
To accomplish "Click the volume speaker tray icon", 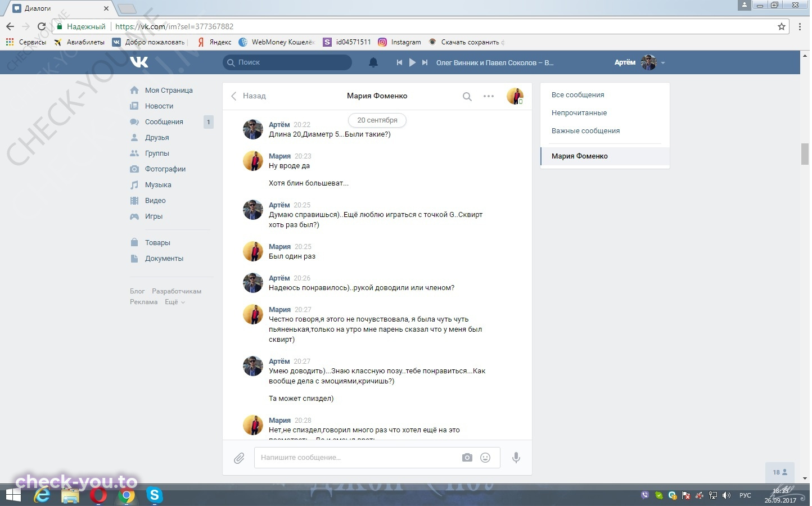I will pyautogui.click(x=727, y=495).
